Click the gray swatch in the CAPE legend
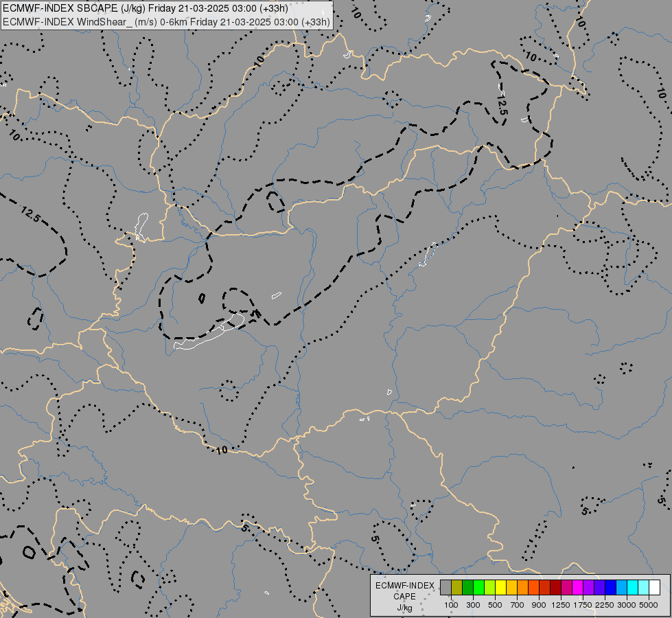Screen dimensions: 672x618 445,587
